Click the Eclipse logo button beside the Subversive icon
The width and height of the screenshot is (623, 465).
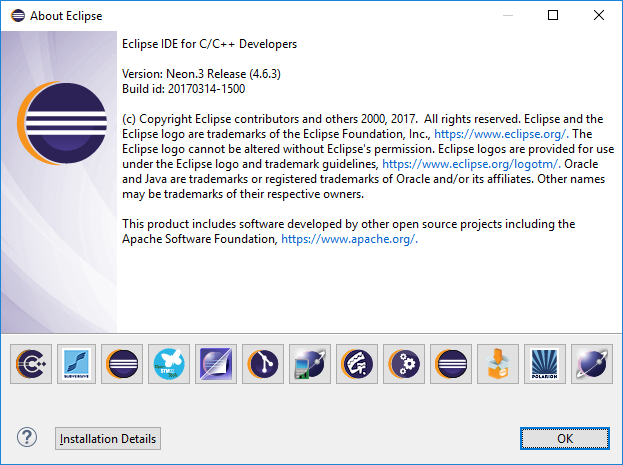point(122,364)
